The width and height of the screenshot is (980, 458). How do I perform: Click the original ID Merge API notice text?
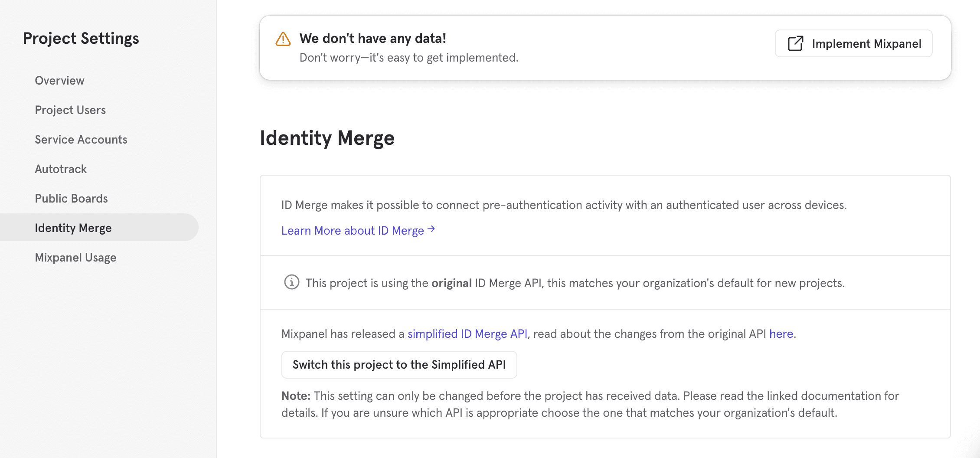pos(575,283)
